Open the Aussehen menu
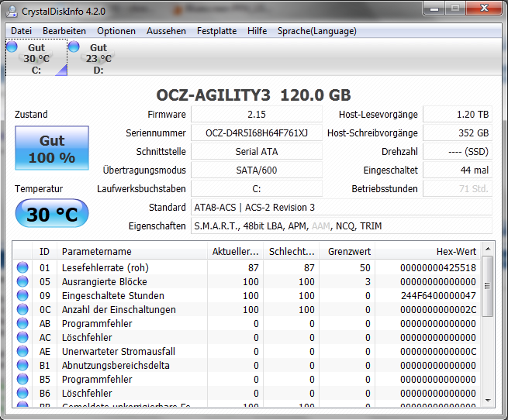Screen dimensions: 508x420 [x=166, y=31]
